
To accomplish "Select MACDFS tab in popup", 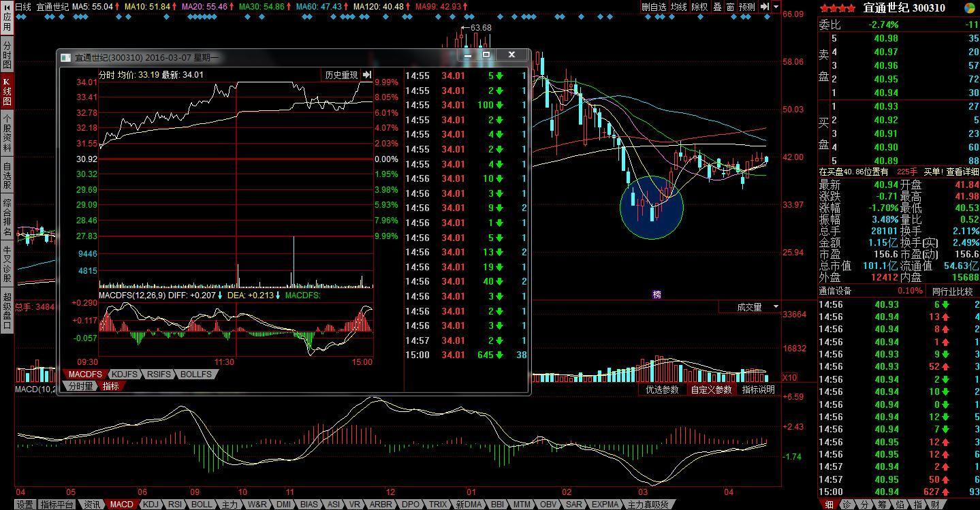I will 85,374.
